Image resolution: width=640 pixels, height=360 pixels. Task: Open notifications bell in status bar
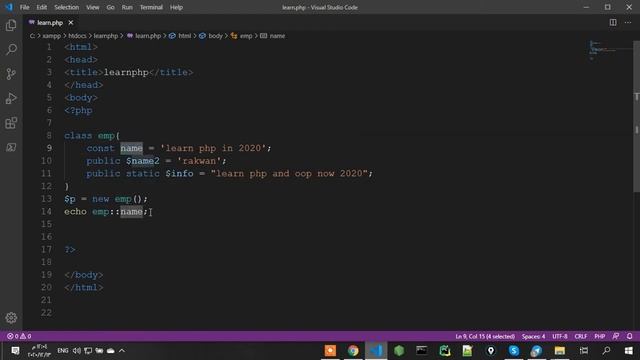pos(629,336)
